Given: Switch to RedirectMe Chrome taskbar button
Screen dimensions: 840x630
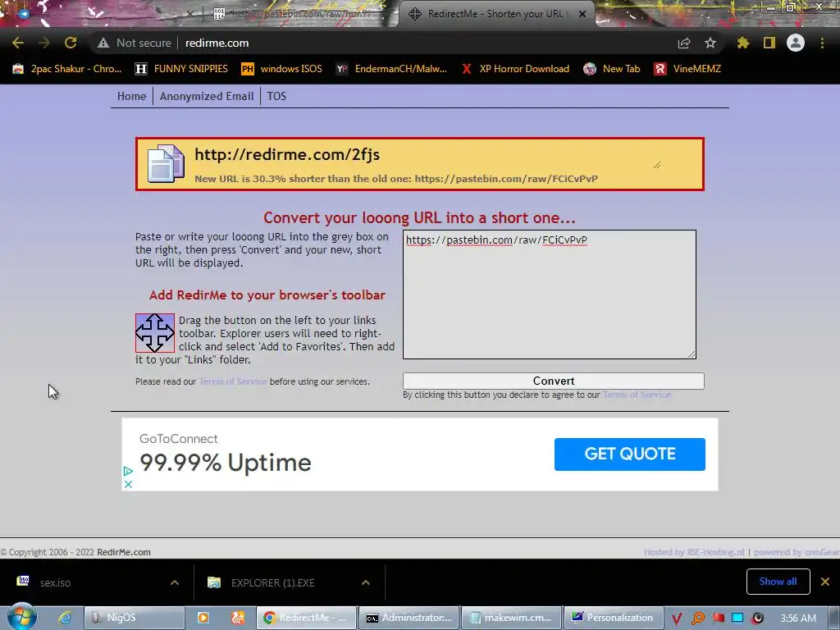Looking at the screenshot, I should coord(307,618).
